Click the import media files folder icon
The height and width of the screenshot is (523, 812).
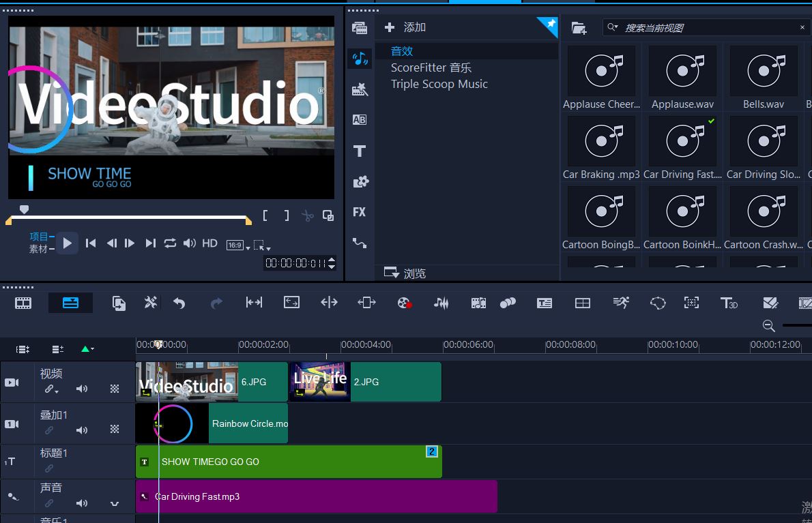579,28
